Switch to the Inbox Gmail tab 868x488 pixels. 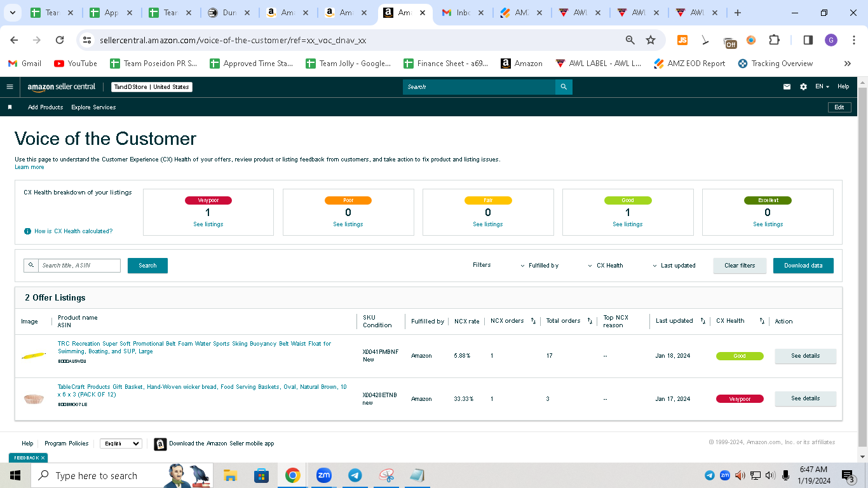(464, 13)
